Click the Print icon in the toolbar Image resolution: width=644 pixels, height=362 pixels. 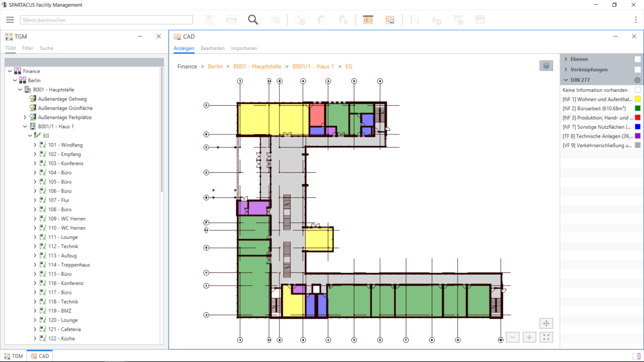coord(231,19)
